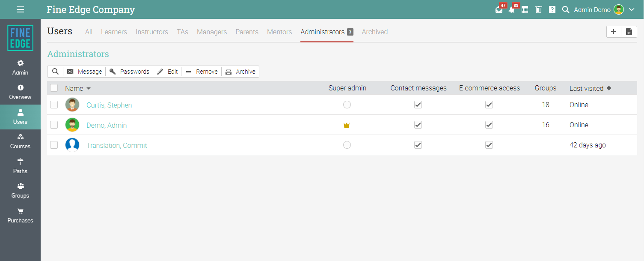Open Overview in the sidebar
This screenshot has width=644, height=261.
point(20,92)
